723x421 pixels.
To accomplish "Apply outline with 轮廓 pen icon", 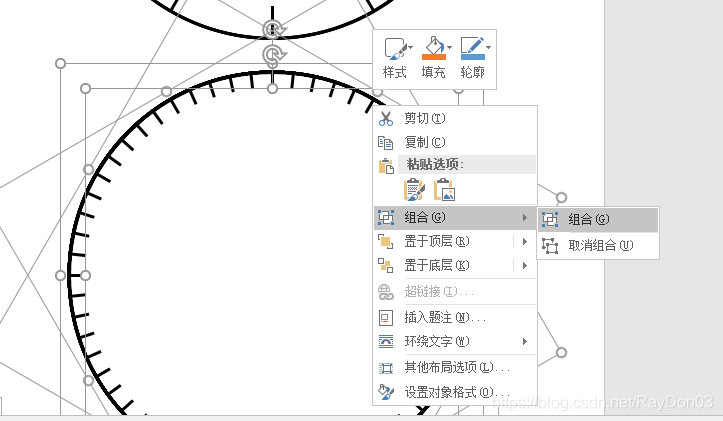I will tap(472, 59).
